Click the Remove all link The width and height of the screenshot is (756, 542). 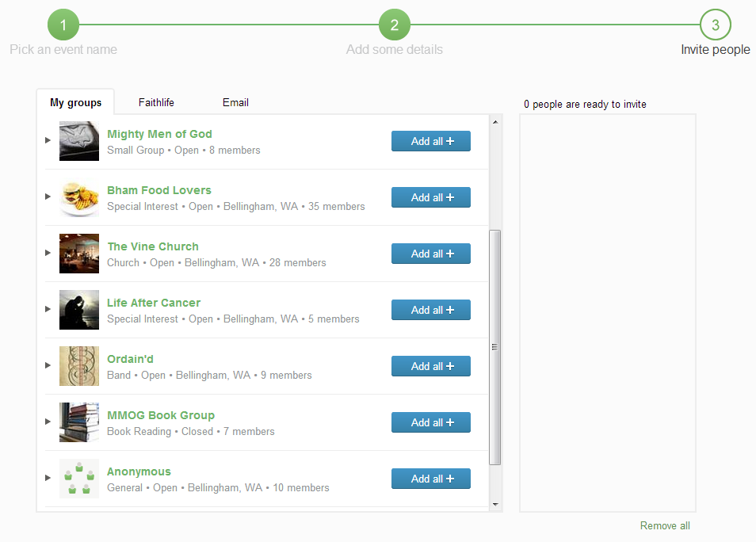(x=665, y=525)
